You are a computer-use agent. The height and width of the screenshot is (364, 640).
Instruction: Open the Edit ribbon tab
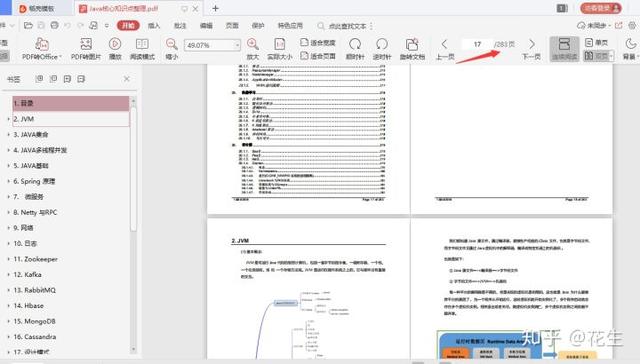pyautogui.click(x=206, y=26)
